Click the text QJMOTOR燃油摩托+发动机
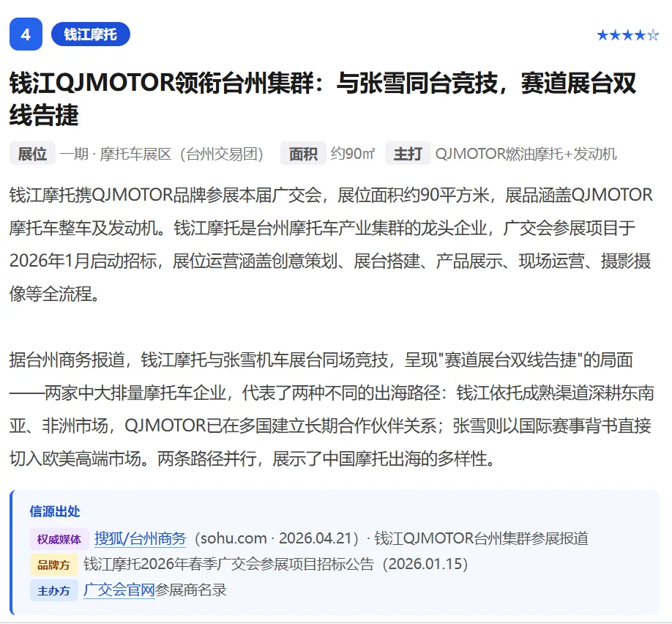This screenshot has height=624, width=672. coord(526,154)
